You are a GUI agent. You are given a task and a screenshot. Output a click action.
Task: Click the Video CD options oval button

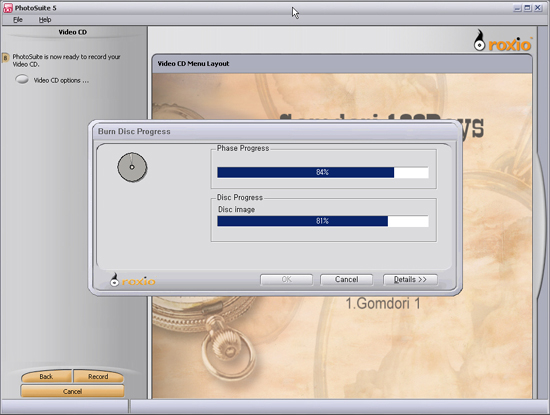tap(22, 79)
